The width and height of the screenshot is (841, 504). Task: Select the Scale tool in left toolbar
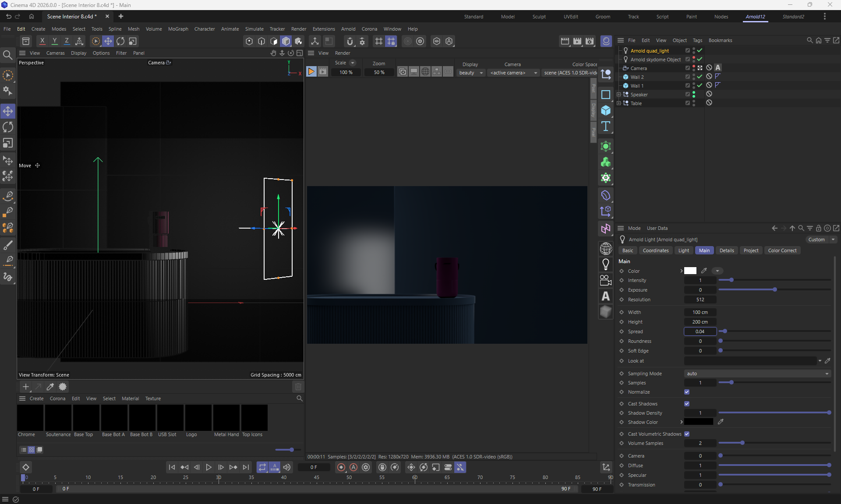pos(8,144)
